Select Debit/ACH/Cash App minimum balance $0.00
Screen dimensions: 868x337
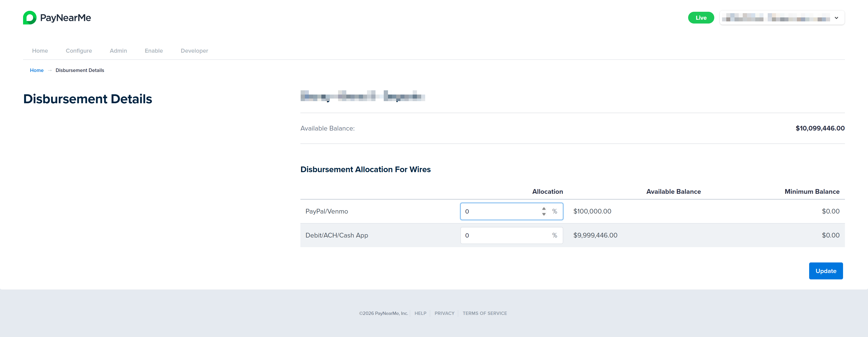831,235
